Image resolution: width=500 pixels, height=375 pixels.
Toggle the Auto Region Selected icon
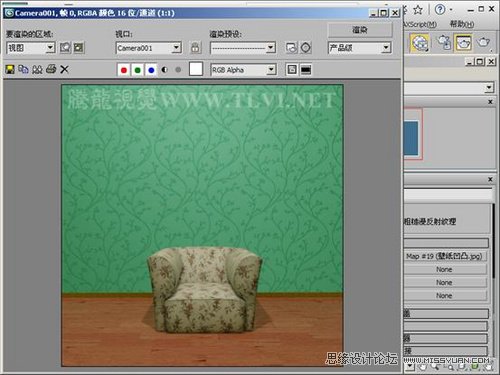coord(79,48)
